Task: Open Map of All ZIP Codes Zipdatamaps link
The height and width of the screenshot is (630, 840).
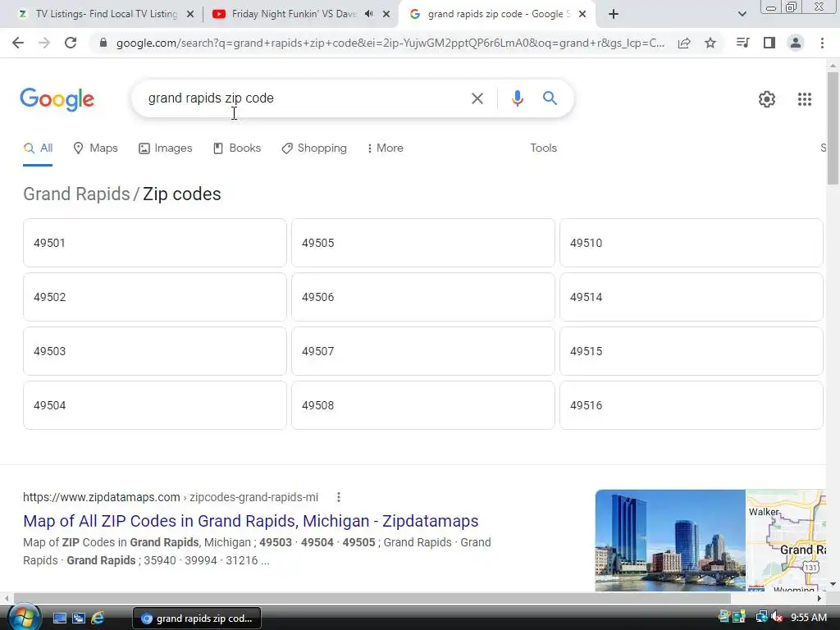Action: coord(251,521)
